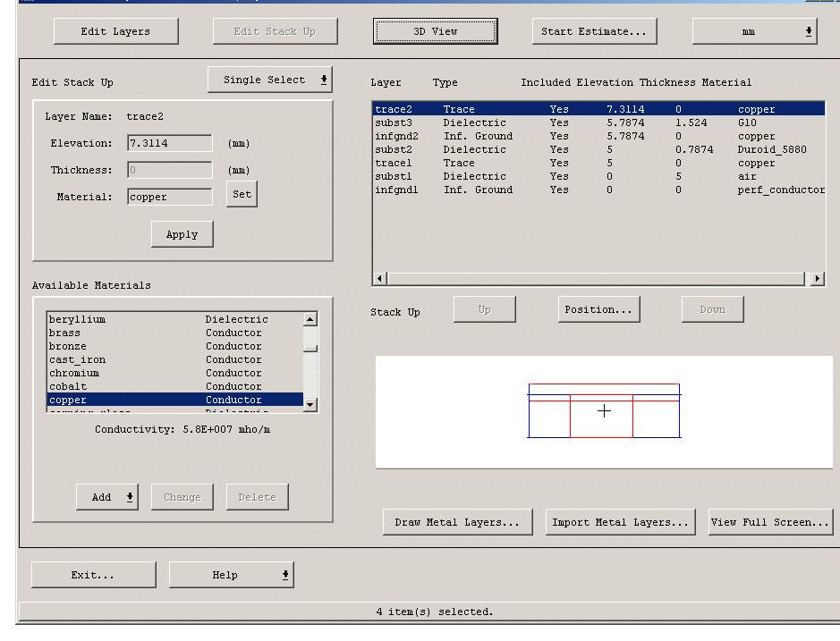
Task: Click the 1.524 thickness value
Action: click(x=692, y=122)
